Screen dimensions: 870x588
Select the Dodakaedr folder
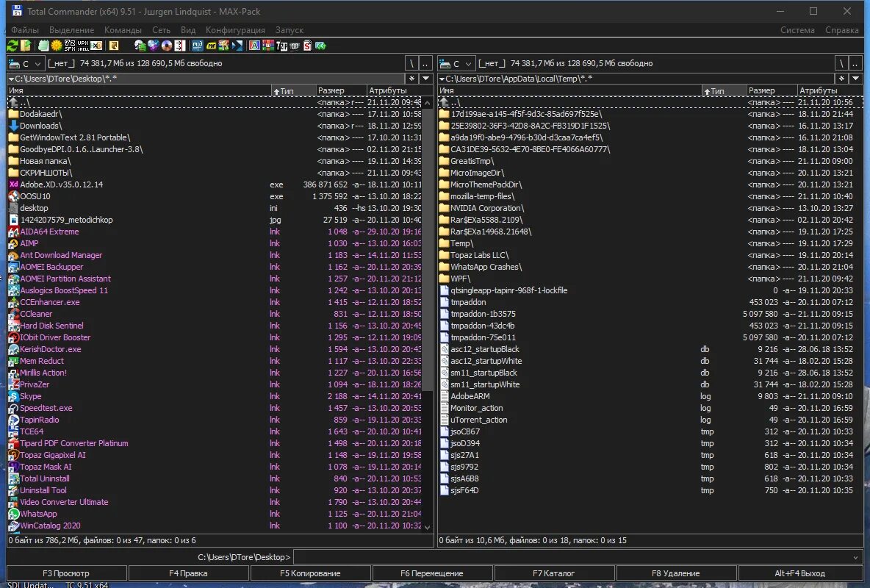pos(215,114)
